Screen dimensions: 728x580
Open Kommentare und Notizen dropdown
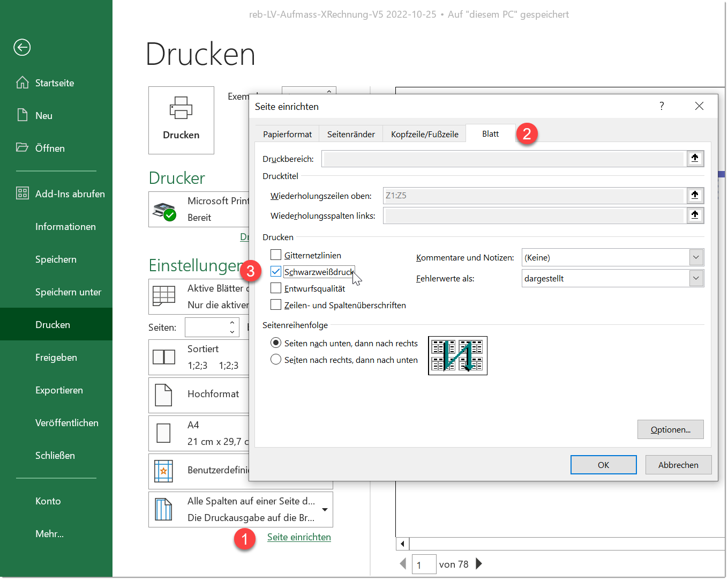(x=696, y=257)
